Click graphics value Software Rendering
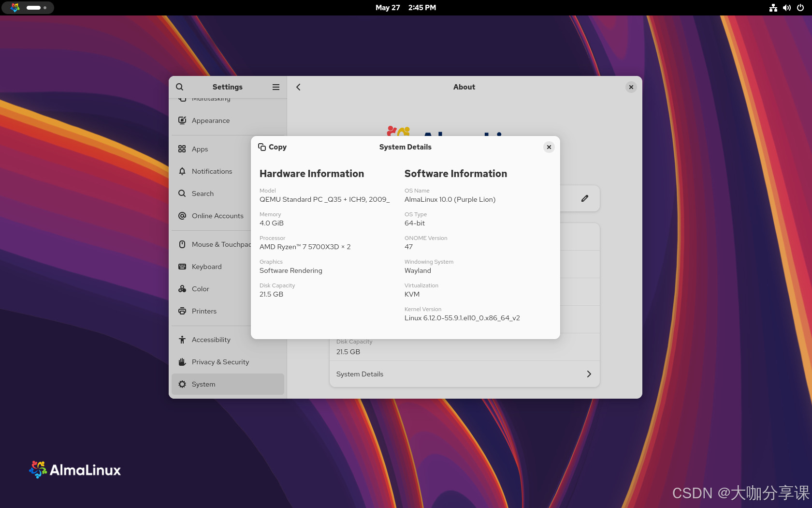 291,270
